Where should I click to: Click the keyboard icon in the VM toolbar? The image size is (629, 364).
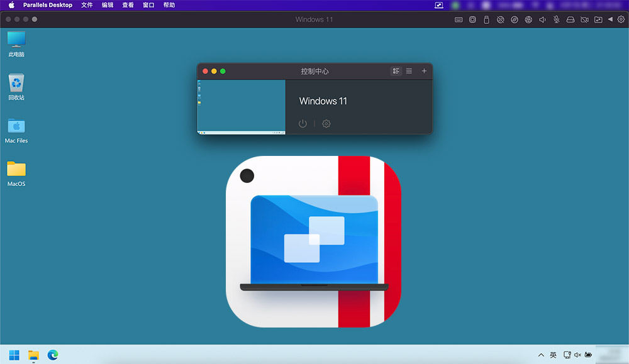point(459,19)
